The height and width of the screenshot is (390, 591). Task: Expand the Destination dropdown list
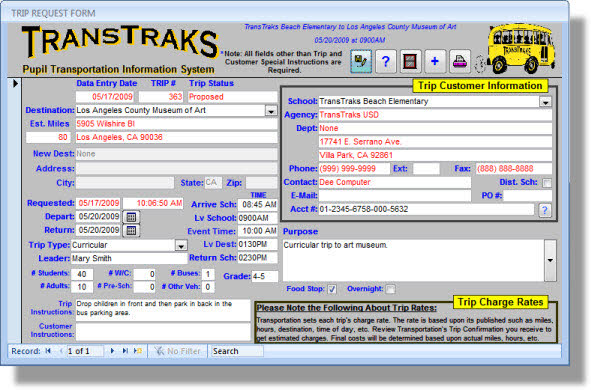(x=271, y=111)
